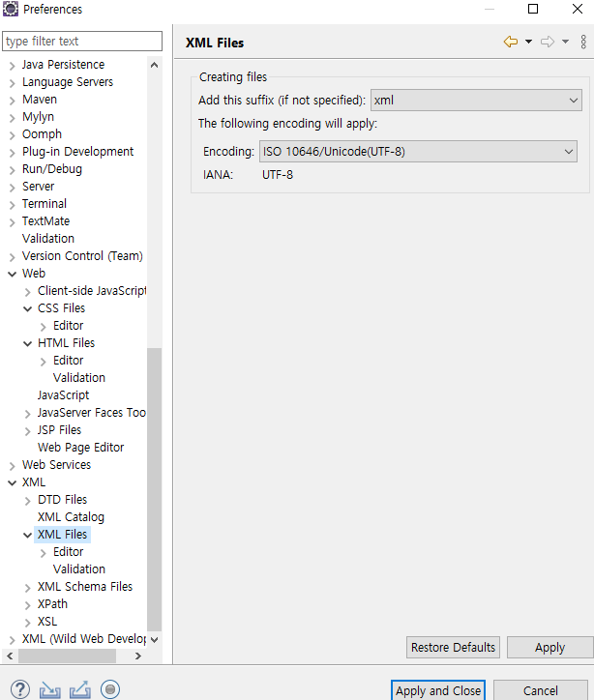Expand the JSP Files node
The image size is (594, 700).
(x=28, y=431)
